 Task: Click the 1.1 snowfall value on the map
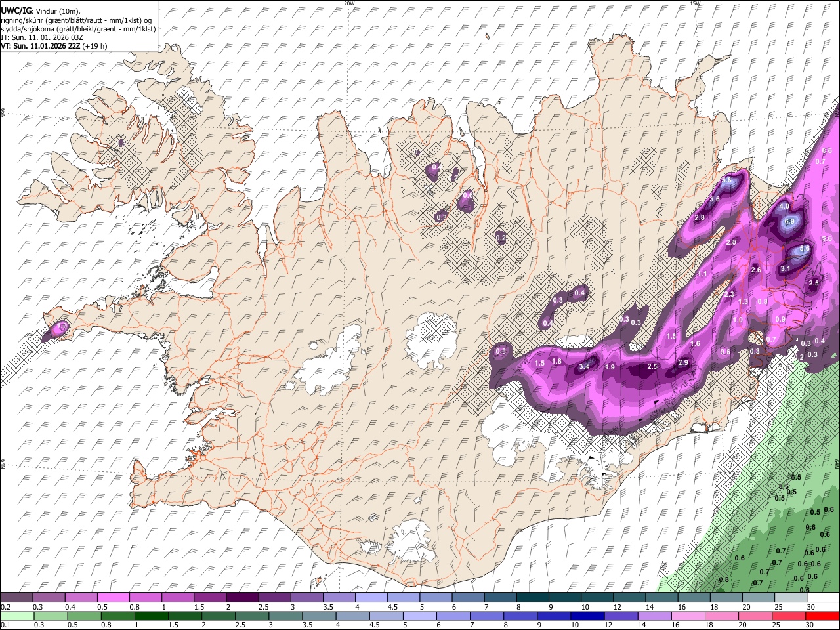pyautogui.click(x=702, y=274)
